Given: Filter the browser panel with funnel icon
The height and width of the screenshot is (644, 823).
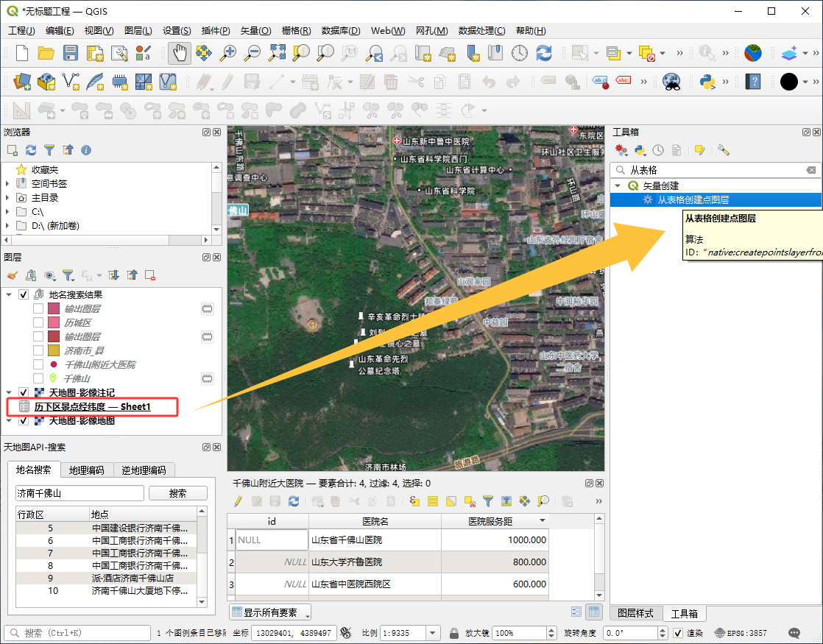Looking at the screenshot, I should pos(49,151).
